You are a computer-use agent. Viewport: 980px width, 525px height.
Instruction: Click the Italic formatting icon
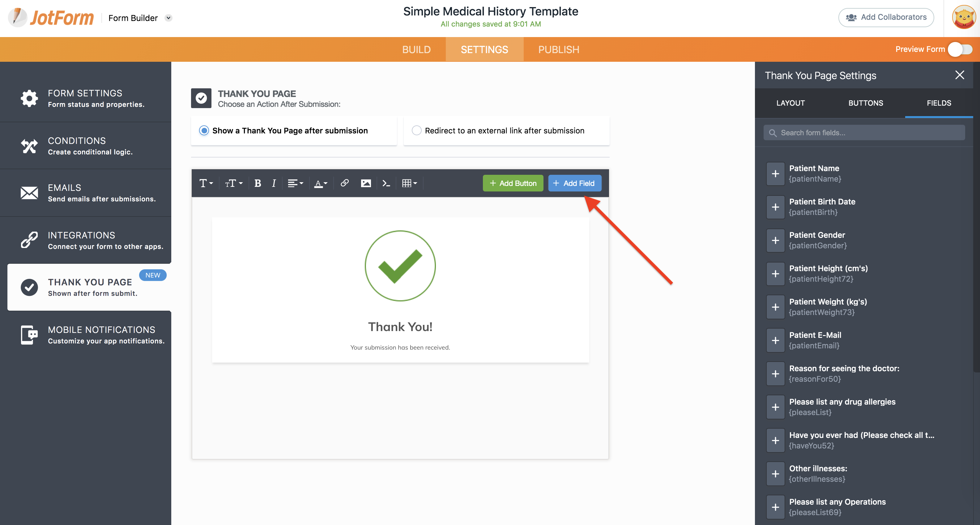click(x=274, y=183)
